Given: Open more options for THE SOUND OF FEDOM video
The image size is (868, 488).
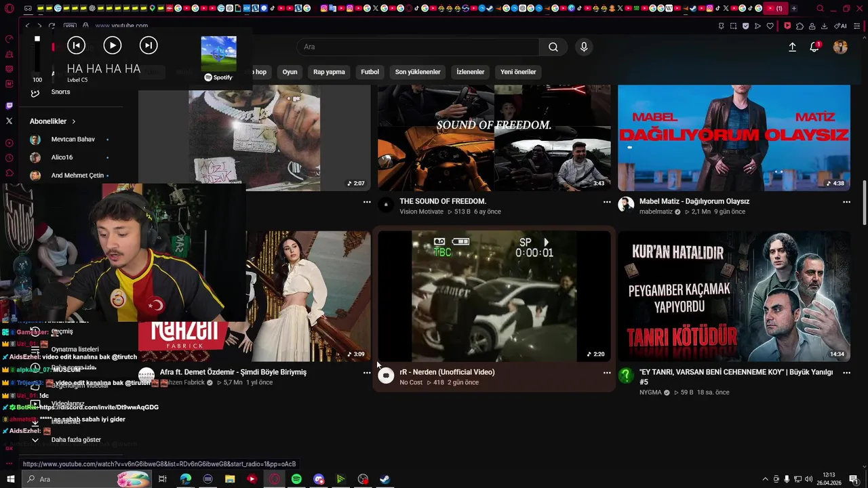Looking at the screenshot, I should coord(607,202).
